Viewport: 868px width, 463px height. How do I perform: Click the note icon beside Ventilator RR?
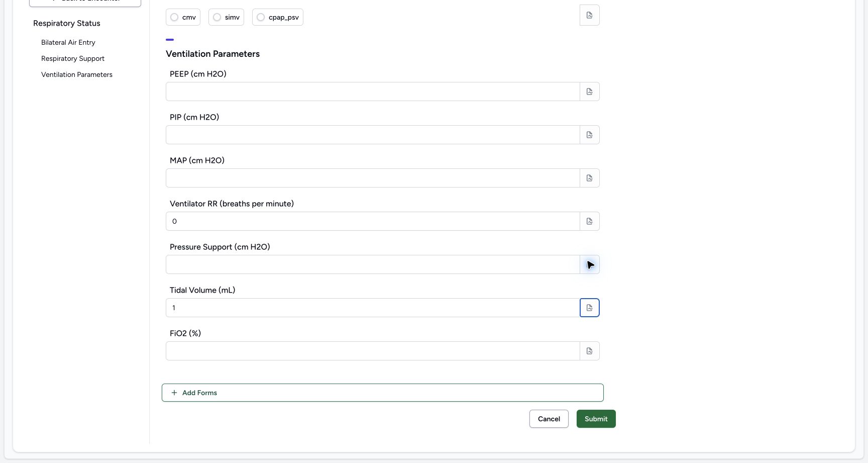click(590, 221)
